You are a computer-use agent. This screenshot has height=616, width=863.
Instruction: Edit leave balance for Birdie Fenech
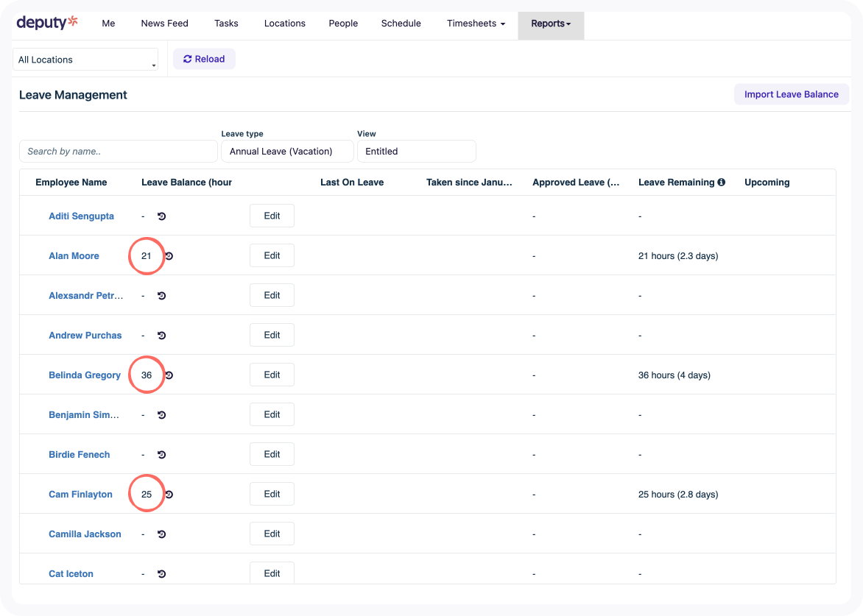pyautogui.click(x=272, y=454)
